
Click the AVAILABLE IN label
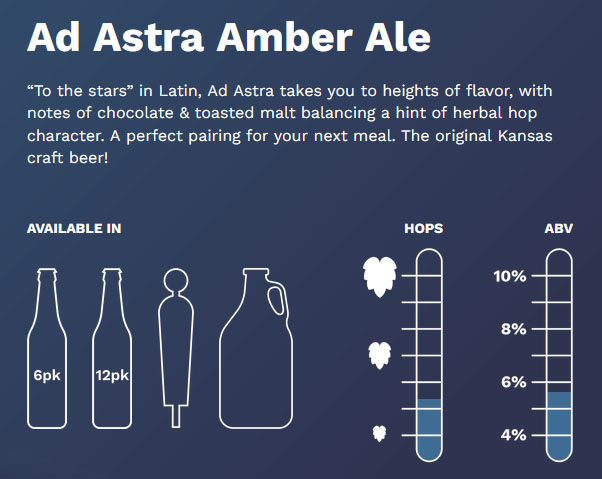(74, 229)
